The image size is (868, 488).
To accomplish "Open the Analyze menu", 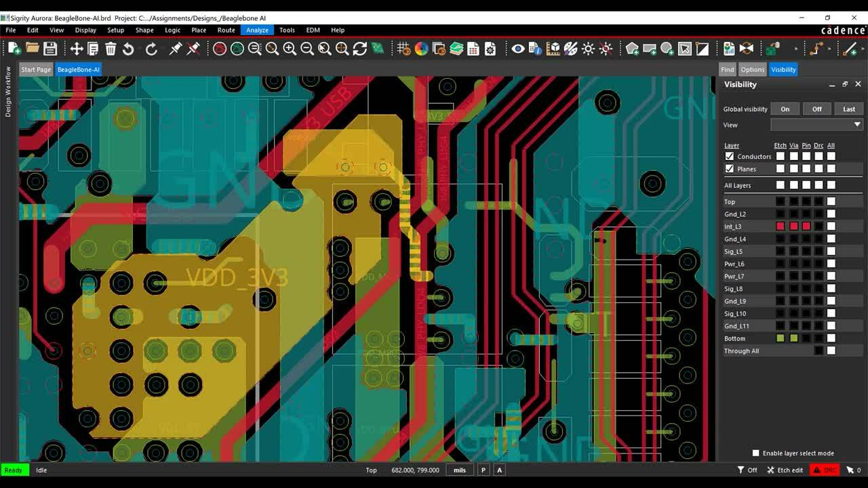I will 258,30.
